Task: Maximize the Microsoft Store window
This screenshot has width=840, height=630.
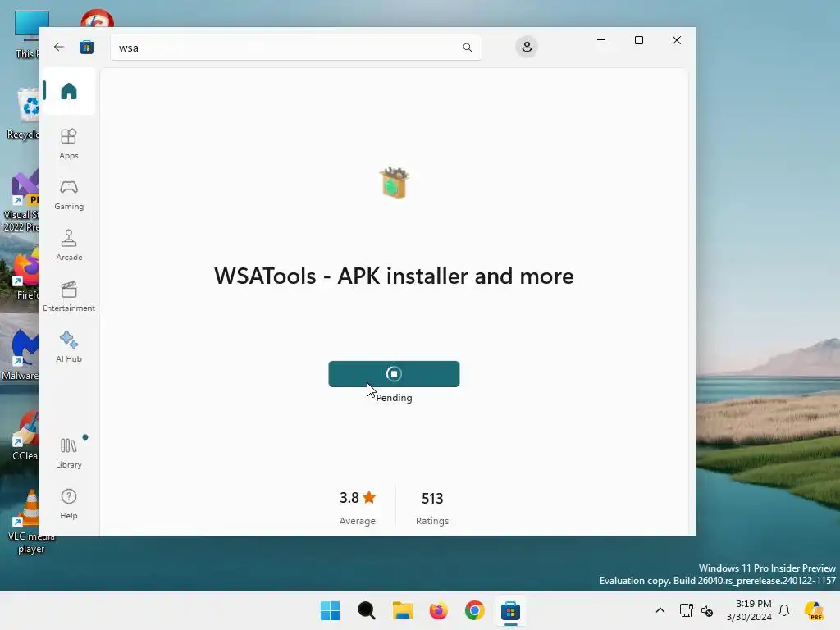Action: [638, 40]
